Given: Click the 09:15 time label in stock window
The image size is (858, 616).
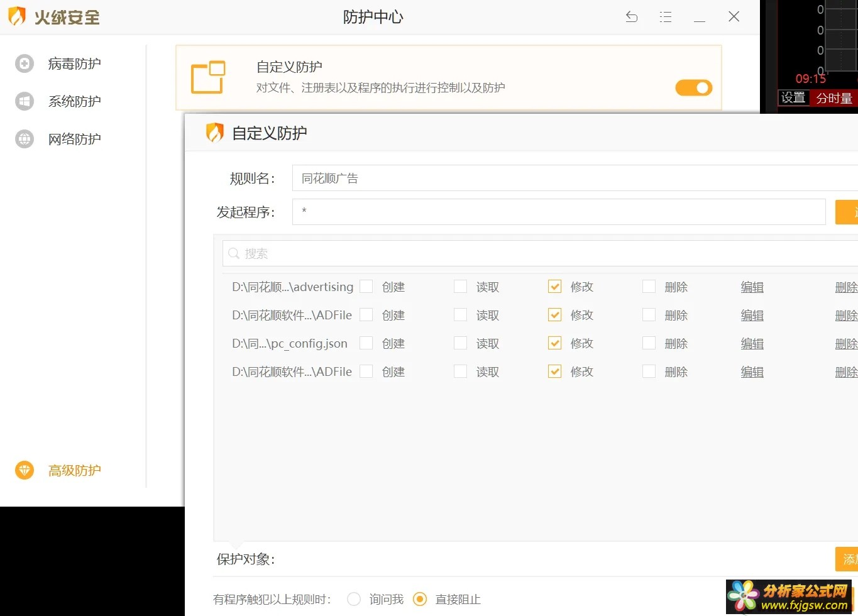Looking at the screenshot, I should coord(811,79).
